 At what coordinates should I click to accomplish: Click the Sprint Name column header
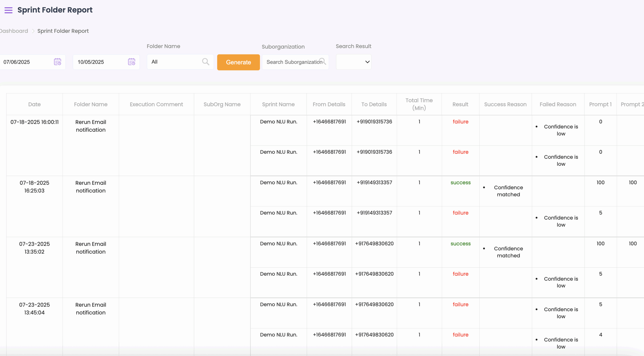[278, 104]
